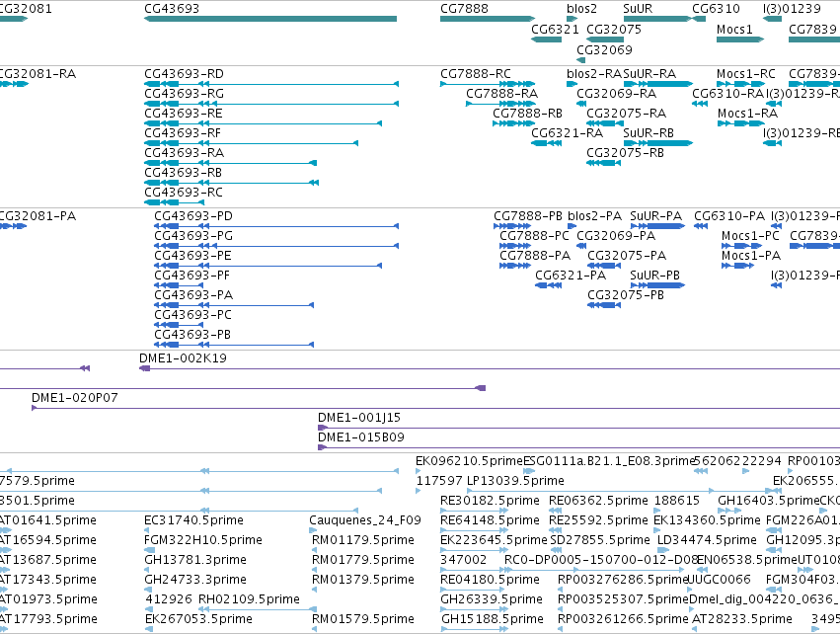Click EST AT01641.5prime
840x634 pixels.
(47, 520)
